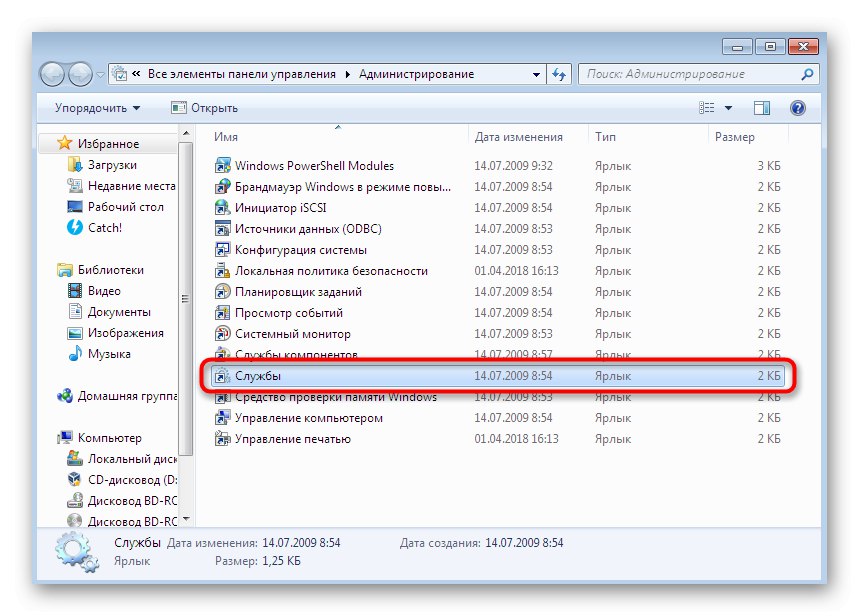Click Все элементы панели управления breadcrumb

point(242,74)
